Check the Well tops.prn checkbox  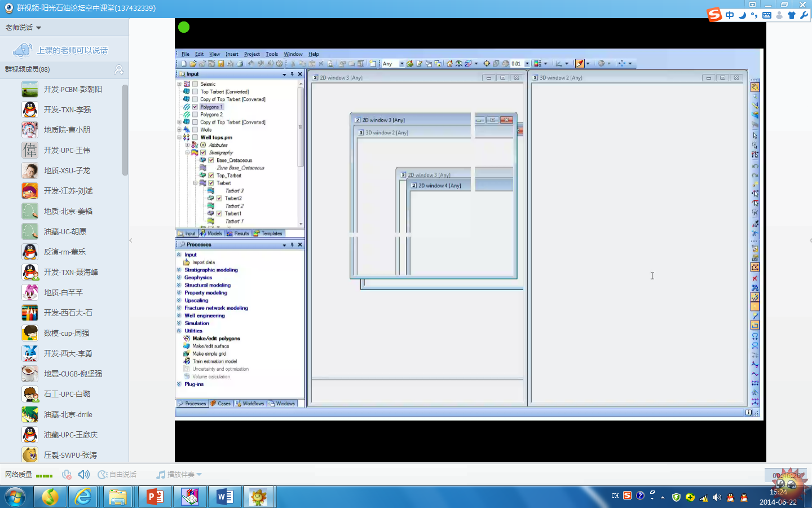tap(195, 137)
